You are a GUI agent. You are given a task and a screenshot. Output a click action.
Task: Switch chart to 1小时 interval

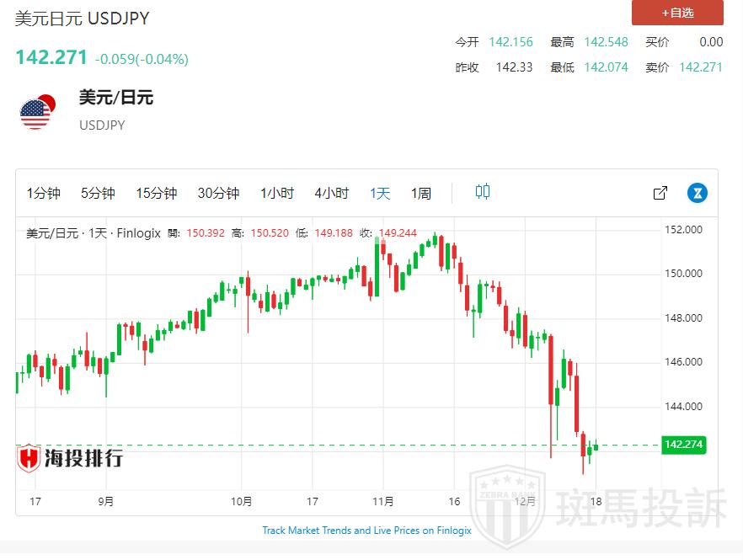click(276, 194)
